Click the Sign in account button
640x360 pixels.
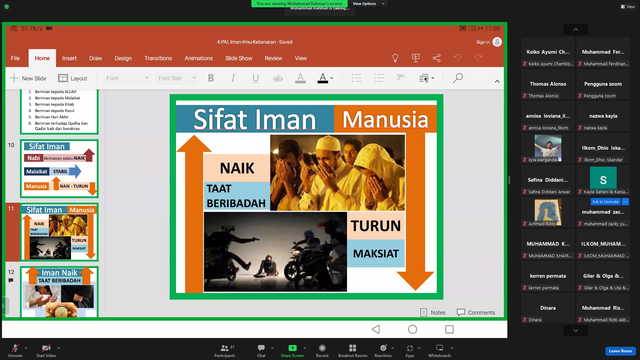pyautogui.click(x=489, y=42)
